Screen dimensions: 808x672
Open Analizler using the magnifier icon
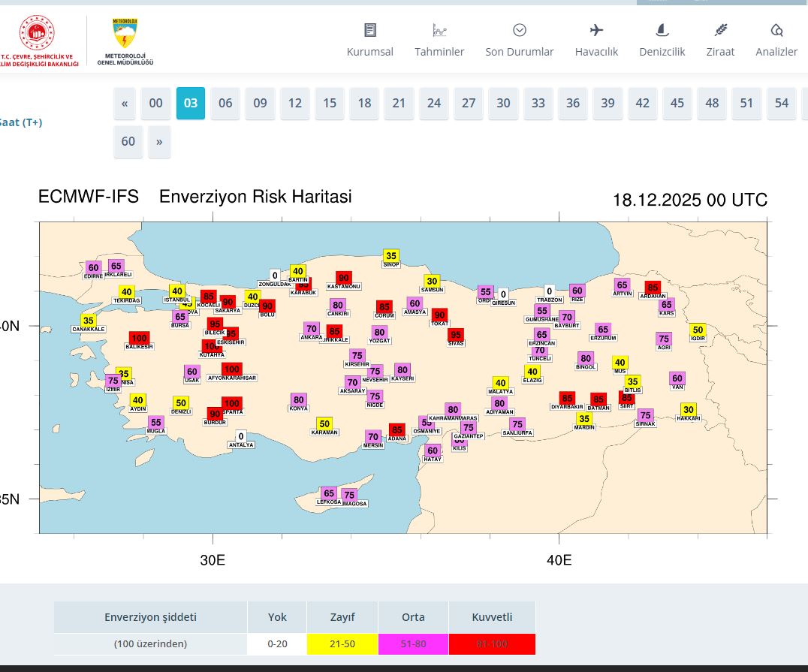[x=776, y=30]
